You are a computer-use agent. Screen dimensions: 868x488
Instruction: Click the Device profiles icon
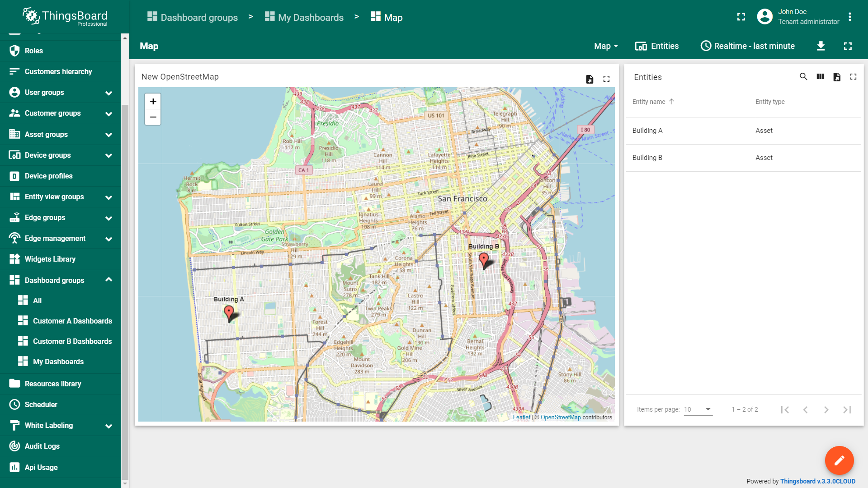coord(14,176)
